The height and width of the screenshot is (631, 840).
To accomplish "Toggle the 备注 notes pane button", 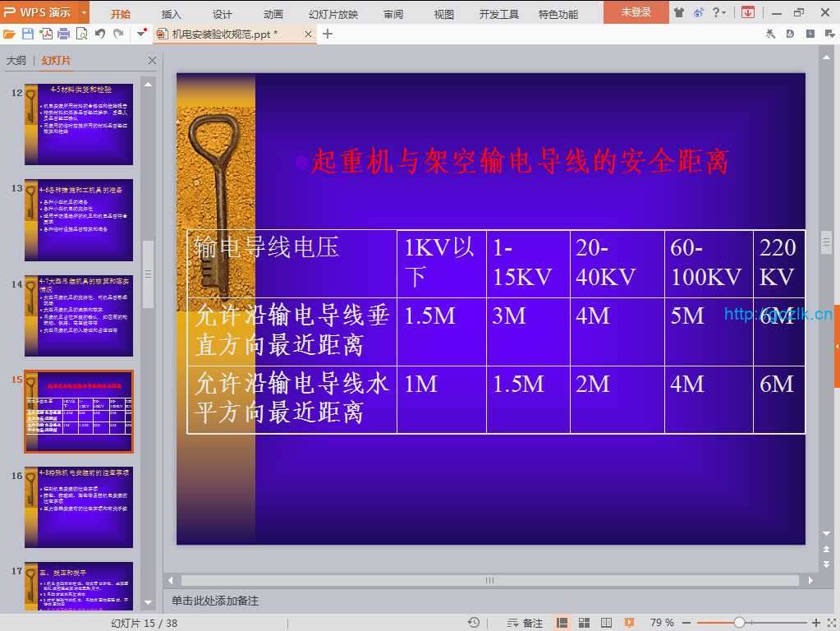I will click(x=526, y=623).
